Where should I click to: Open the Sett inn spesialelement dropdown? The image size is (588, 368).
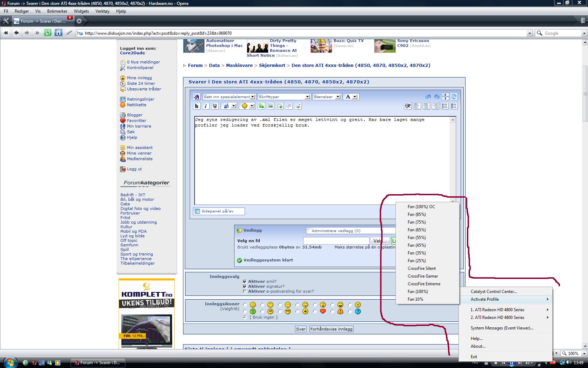click(229, 97)
